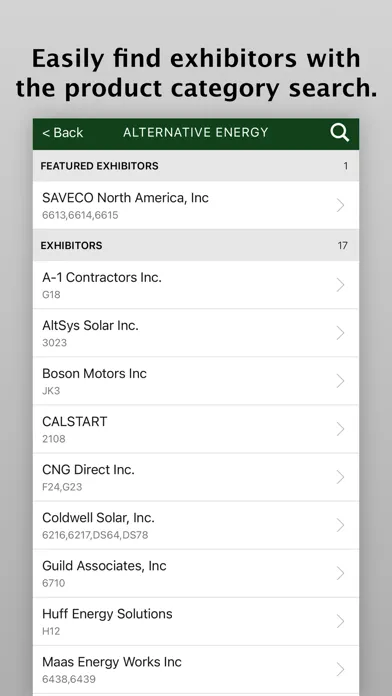Click chevron arrow for AltSys Solar Inc.
Image resolution: width=392 pixels, height=696 pixels.
[341, 333]
